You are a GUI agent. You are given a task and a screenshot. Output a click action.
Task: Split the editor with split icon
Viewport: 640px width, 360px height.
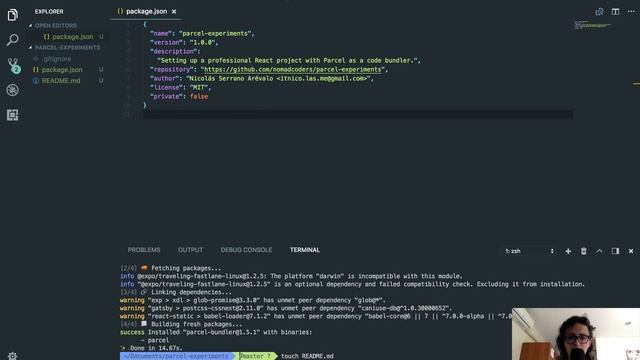615,11
